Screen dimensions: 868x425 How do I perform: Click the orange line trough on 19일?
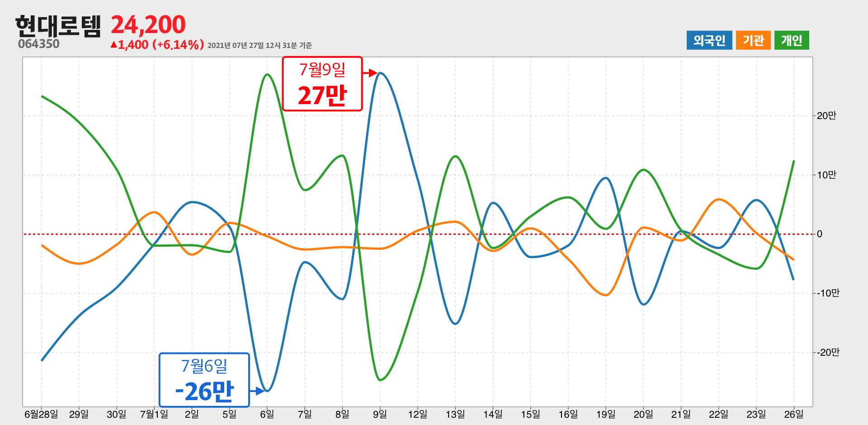click(x=606, y=295)
